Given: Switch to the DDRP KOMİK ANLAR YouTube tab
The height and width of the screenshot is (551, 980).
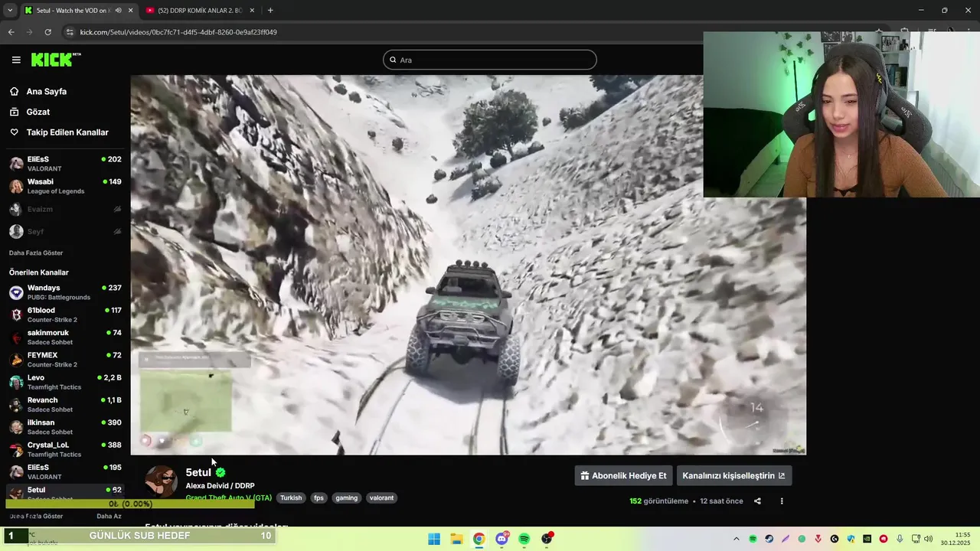Looking at the screenshot, I should tap(201, 10).
